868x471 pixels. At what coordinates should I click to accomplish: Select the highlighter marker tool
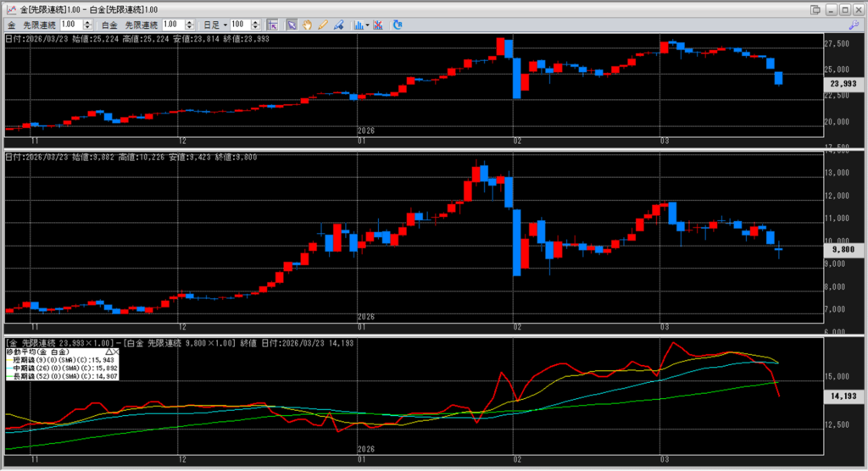[x=338, y=25]
